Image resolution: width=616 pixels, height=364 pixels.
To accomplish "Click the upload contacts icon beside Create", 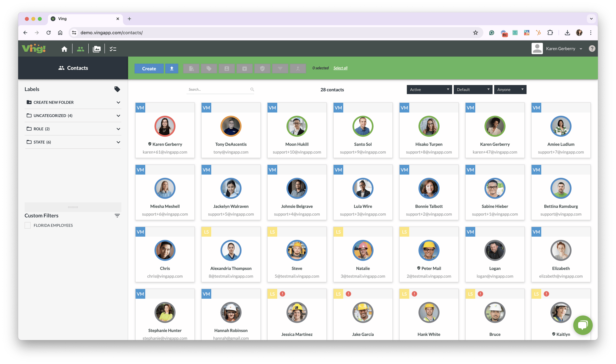I will tap(172, 68).
